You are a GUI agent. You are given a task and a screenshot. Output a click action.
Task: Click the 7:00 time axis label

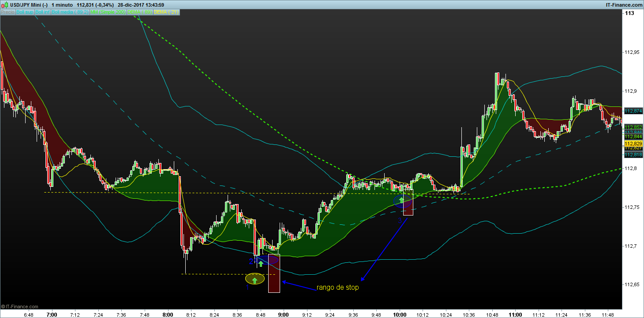click(52, 315)
